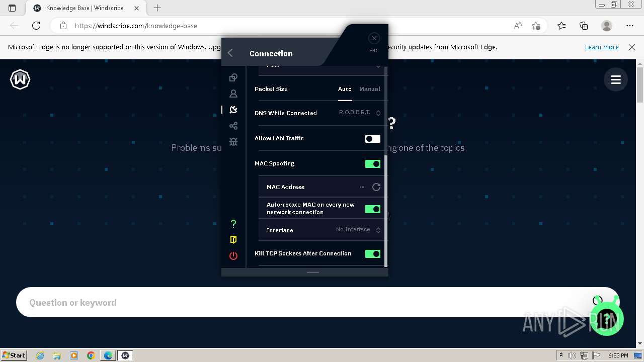Open Edge profile avatar
The width and height of the screenshot is (644, 362).
click(x=607, y=26)
